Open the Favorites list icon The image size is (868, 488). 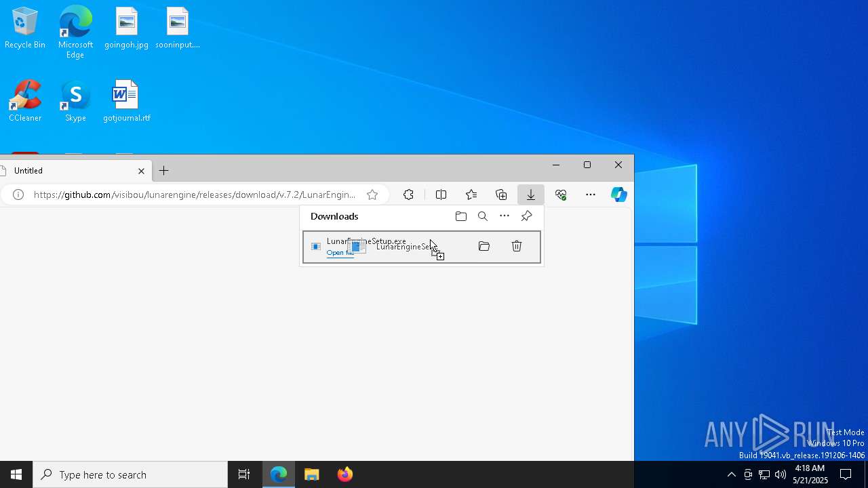click(471, 195)
